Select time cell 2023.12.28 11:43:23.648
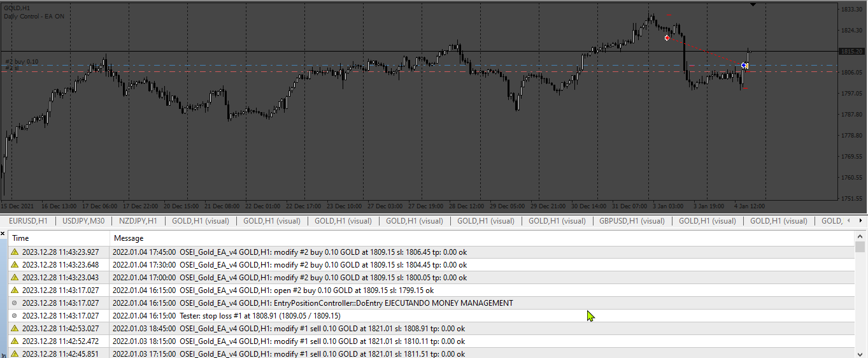 tap(60, 264)
